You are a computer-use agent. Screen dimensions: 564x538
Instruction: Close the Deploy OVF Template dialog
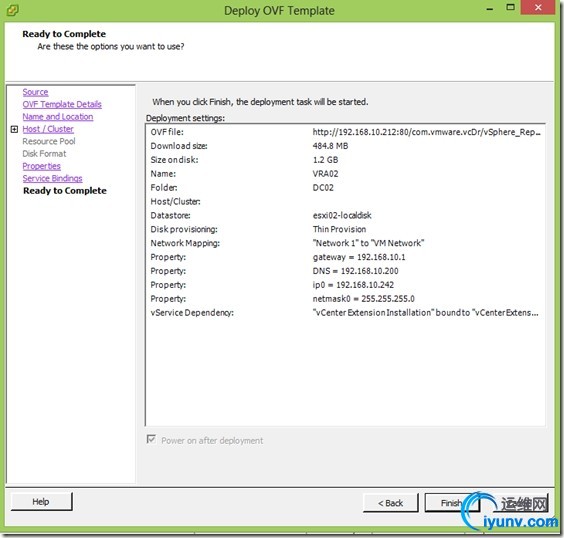(538, 8)
